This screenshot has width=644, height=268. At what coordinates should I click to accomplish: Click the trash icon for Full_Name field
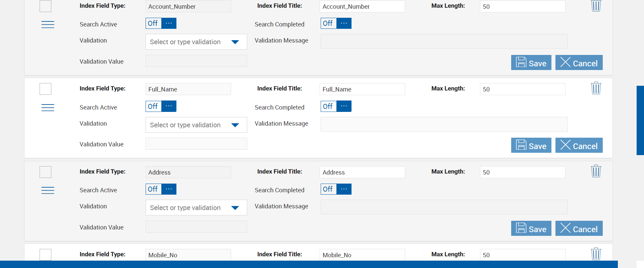(x=596, y=88)
